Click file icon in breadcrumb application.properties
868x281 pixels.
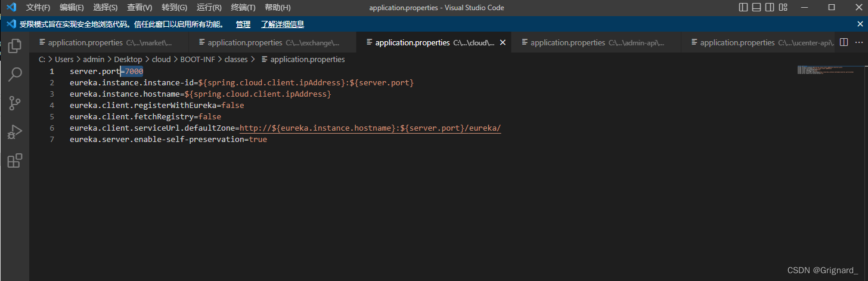[x=264, y=59]
